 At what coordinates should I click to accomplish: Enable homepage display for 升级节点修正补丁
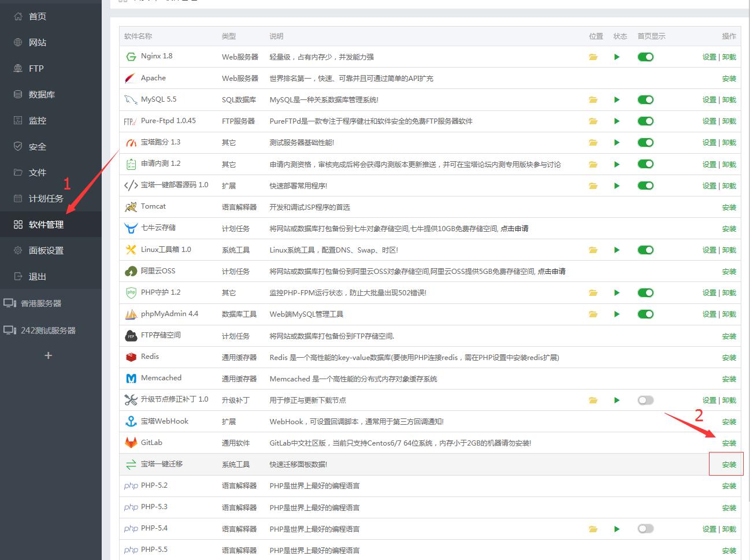point(645,399)
